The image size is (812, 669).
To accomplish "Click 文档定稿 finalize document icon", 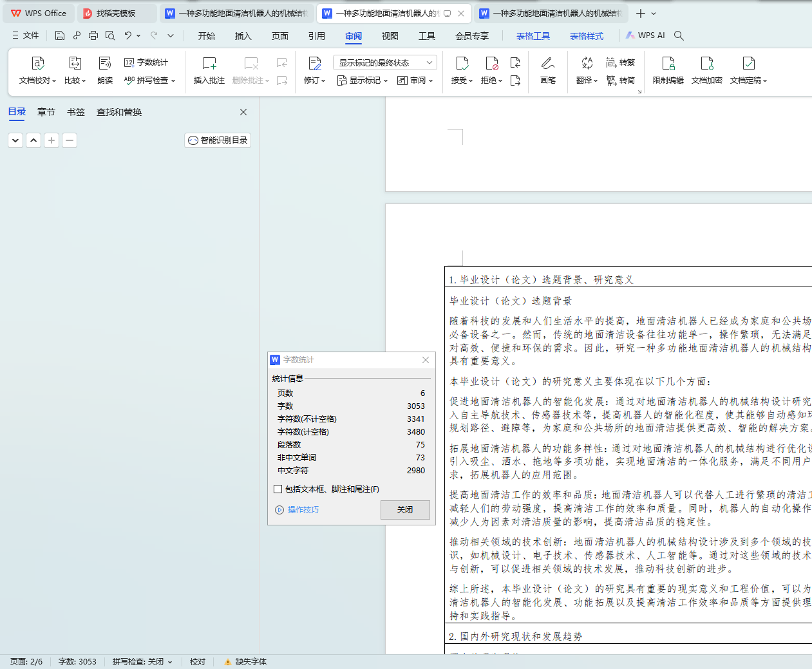I will [748, 71].
